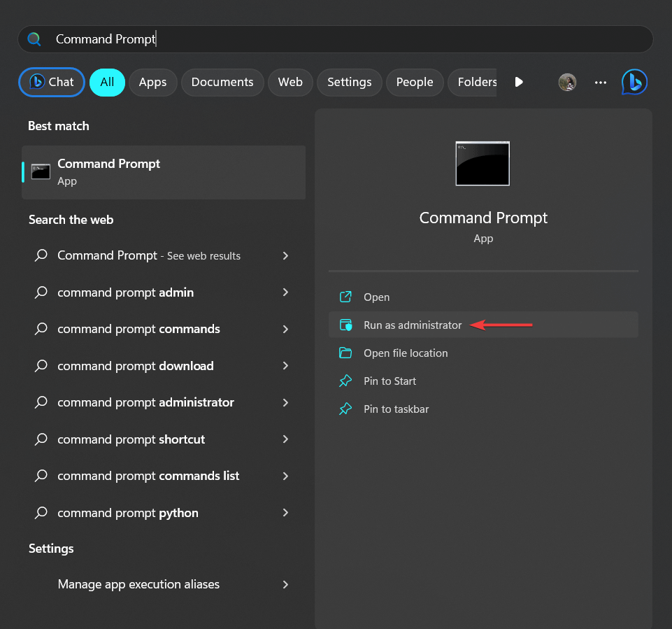Screen dimensions: 672x629
Task: Expand the 'command prompt python' suggestion chevron
Action: pyautogui.click(x=285, y=513)
